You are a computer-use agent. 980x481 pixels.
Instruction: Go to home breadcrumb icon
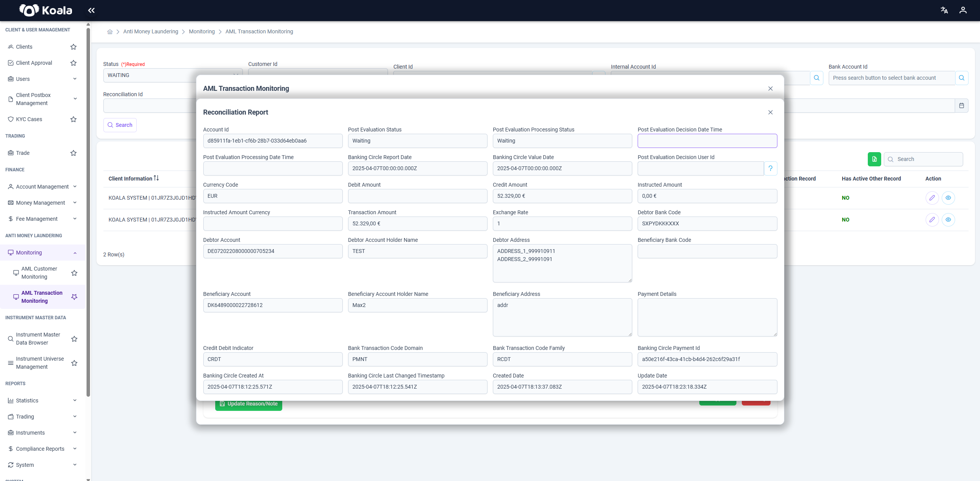[x=110, y=32]
